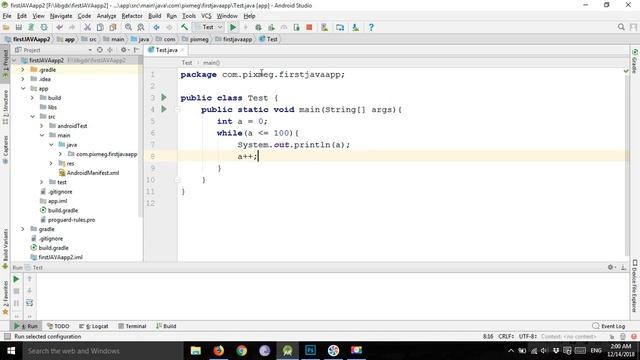Click Run panel stop square button
This screenshot has height=360, width=640.
point(16,291)
